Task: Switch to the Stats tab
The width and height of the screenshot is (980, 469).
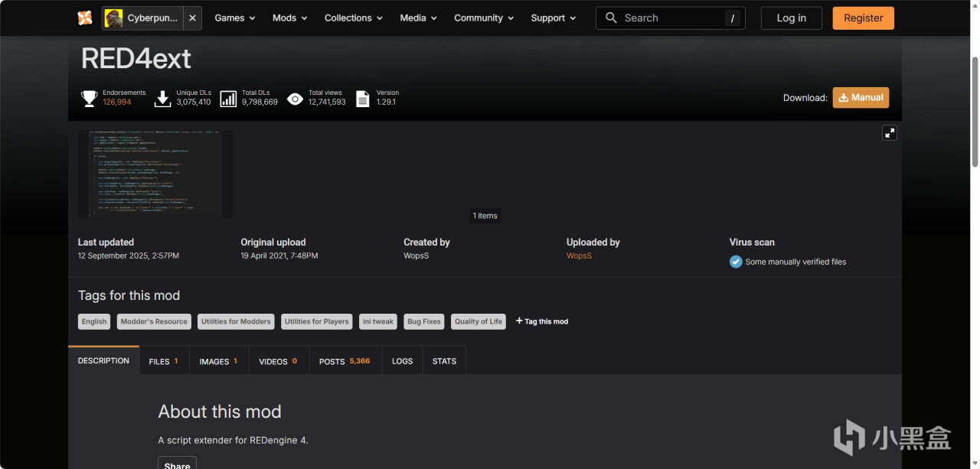Action: 444,361
